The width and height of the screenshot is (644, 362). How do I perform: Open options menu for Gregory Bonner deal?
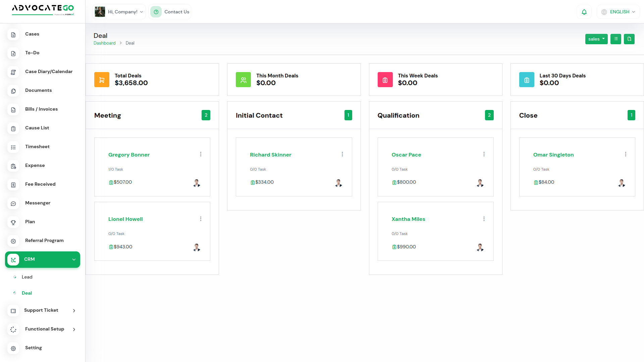201,154
